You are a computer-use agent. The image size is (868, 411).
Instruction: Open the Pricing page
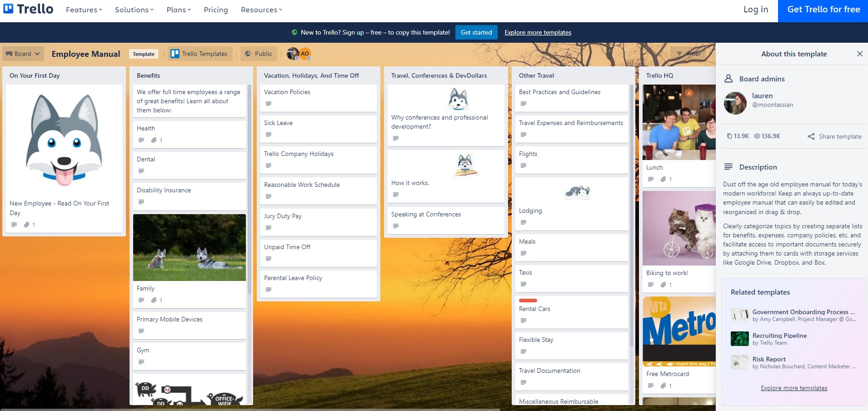click(216, 10)
